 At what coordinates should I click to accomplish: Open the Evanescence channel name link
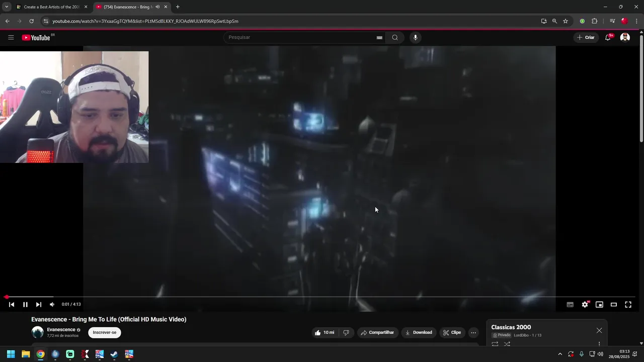(61, 330)
